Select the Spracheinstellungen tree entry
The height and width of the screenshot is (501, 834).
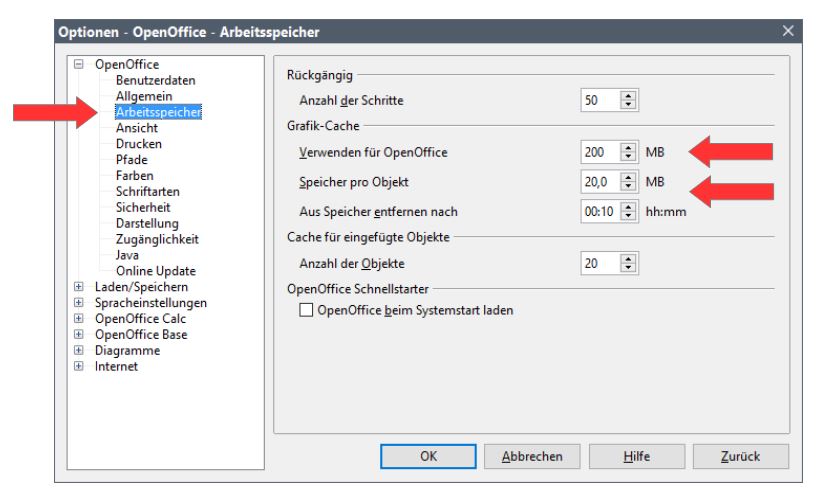point(151,303)
